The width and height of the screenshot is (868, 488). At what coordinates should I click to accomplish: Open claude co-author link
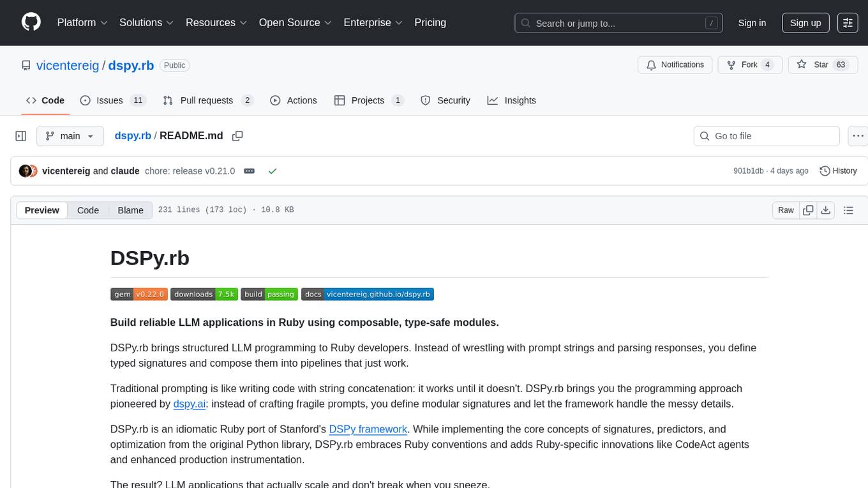(125, 171)
